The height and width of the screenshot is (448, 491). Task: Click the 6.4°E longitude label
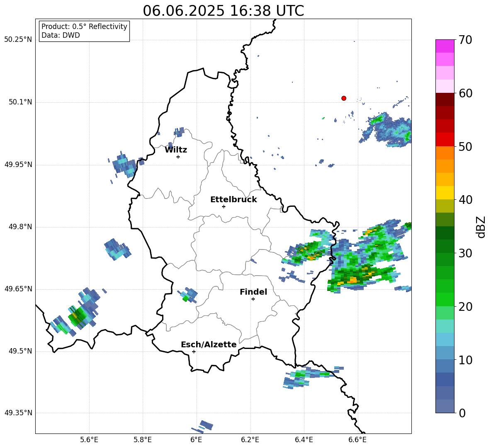pos(304,440)
